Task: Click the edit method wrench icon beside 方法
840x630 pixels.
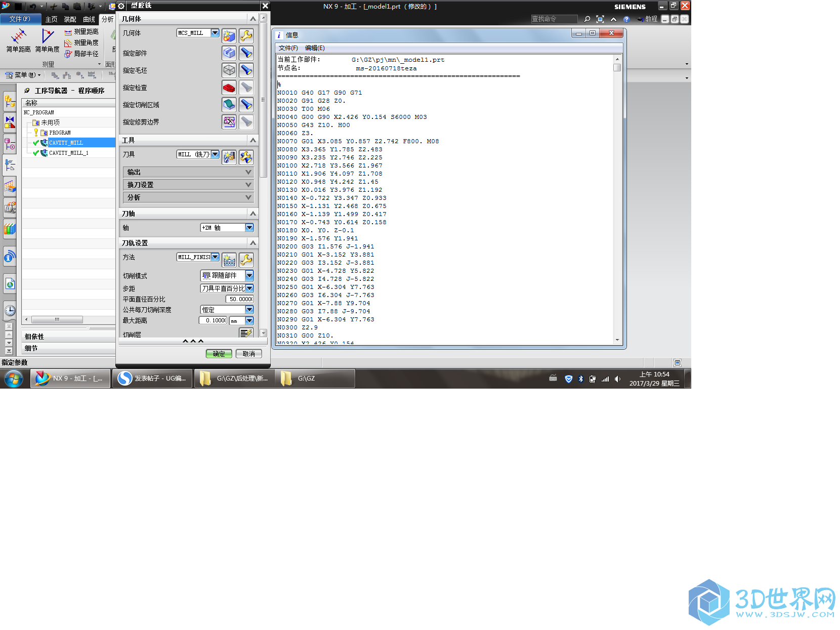Action: coord(246,260)
